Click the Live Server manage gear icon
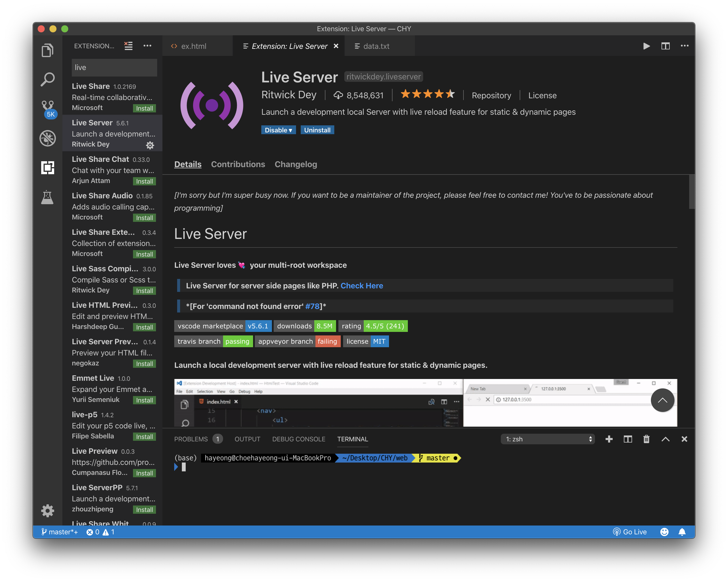Image resolution: width=728 pixels, height=582 pixels. tap(150, 145)
